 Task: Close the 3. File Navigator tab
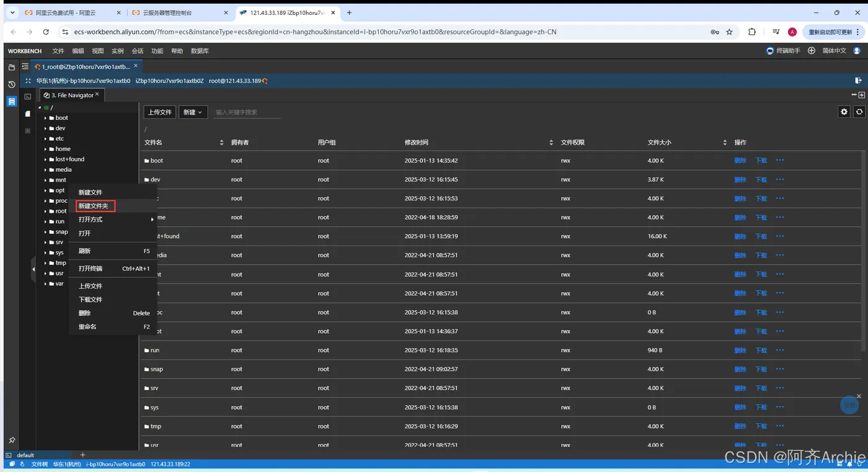[x=97, y=94]
